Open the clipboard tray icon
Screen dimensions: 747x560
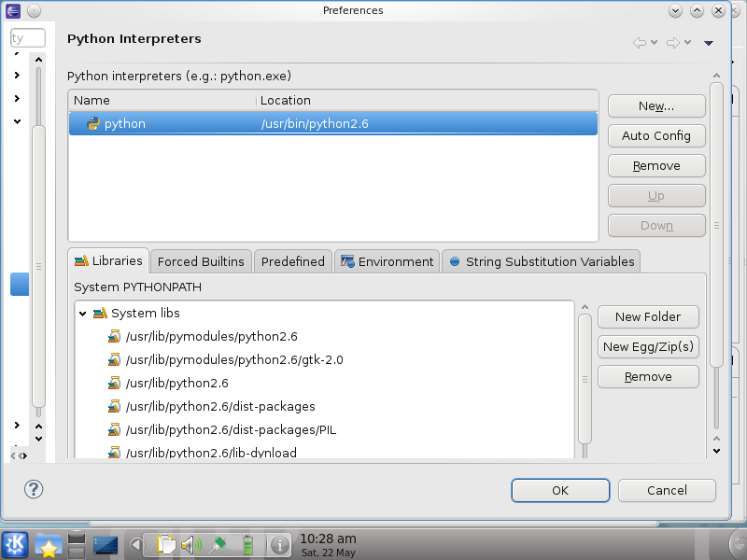[x=166, y=544]
